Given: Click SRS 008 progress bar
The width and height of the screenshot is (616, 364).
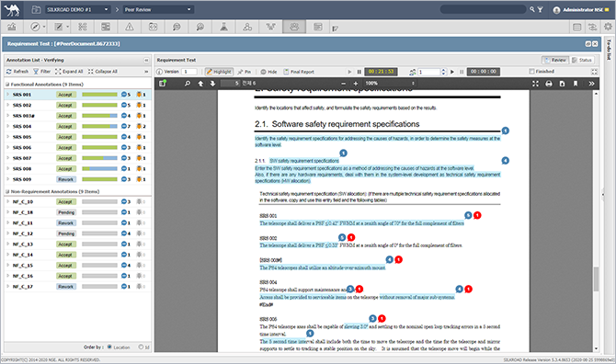Looking at the screenshot, I should [x=99, y=169].
